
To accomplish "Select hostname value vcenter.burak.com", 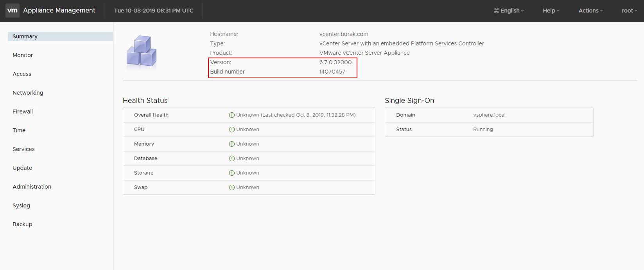I will (x=344, y=34).
